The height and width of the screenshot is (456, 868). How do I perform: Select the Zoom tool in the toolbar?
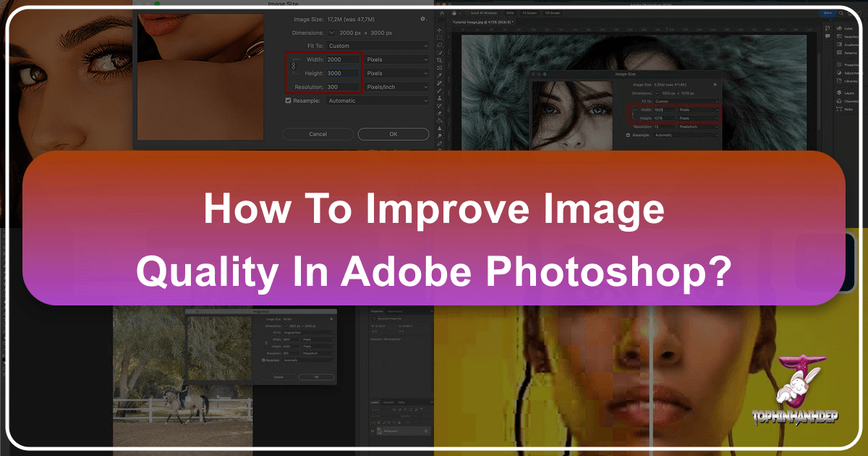(439, 135)
